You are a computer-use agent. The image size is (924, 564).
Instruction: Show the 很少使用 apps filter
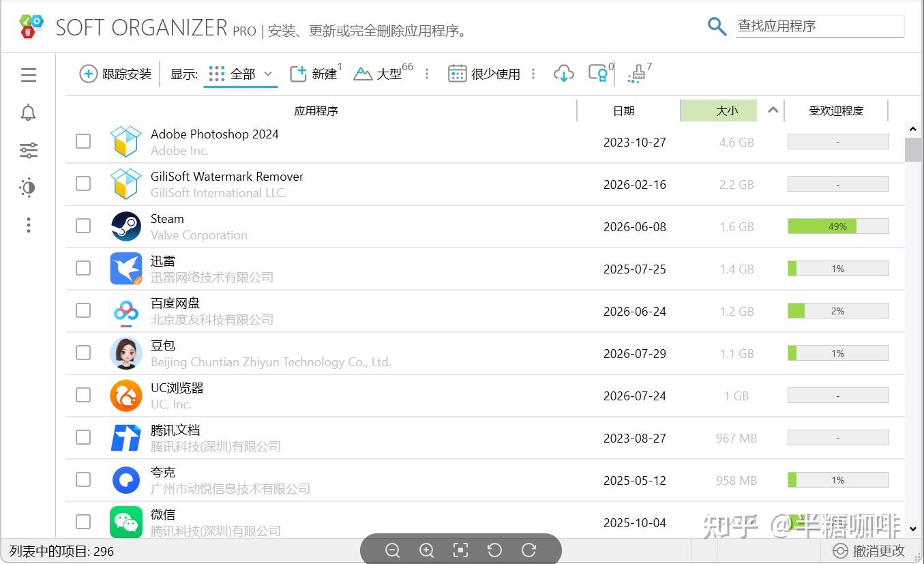point(484,74)
